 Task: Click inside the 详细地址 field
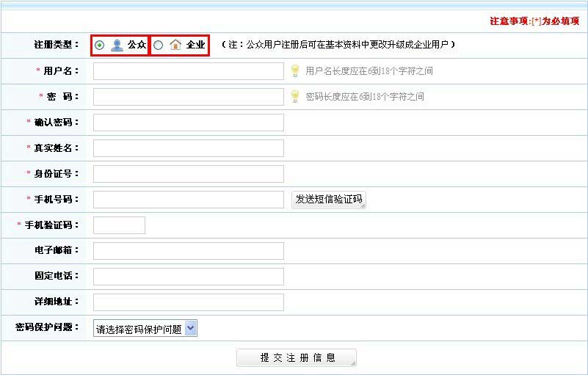point(188,302)
